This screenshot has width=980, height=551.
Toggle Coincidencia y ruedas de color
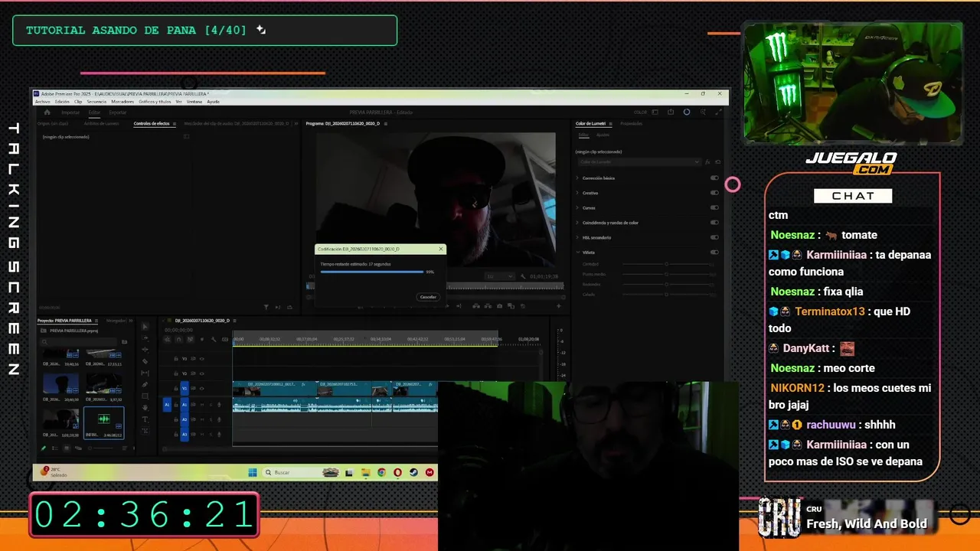(x=714, y=223)
